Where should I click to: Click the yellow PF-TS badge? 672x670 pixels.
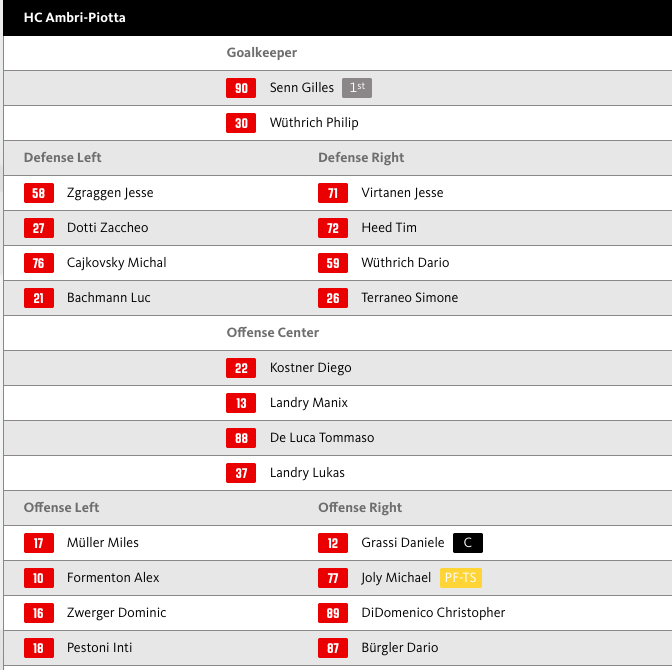(461, 578)
